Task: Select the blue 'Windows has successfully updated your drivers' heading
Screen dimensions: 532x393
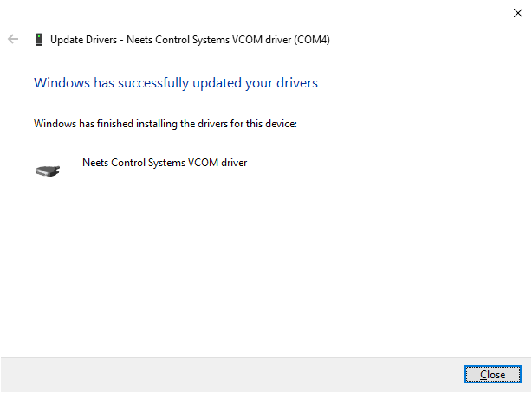Action: (176, 83)
